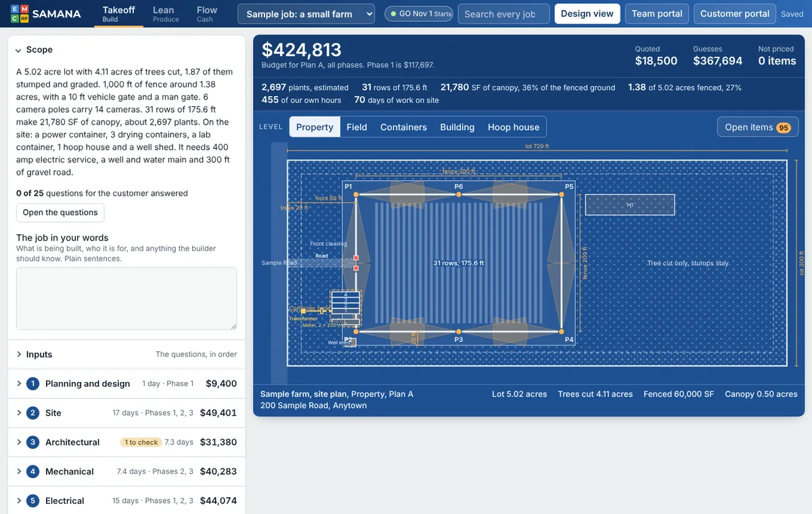Select the Property level tab
The height and width of the screenshot is (514, 812).
315,127
